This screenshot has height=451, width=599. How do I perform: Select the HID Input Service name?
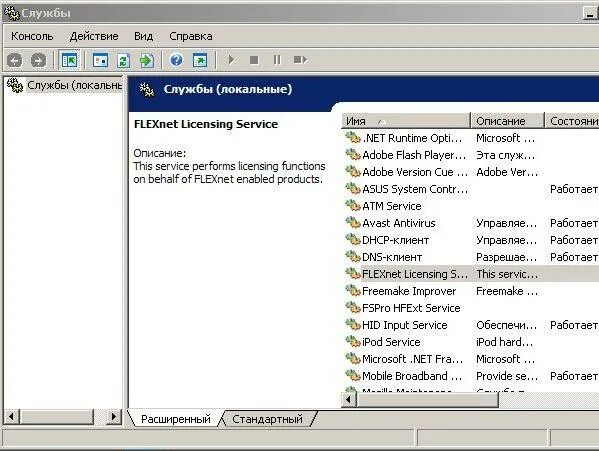405,325
